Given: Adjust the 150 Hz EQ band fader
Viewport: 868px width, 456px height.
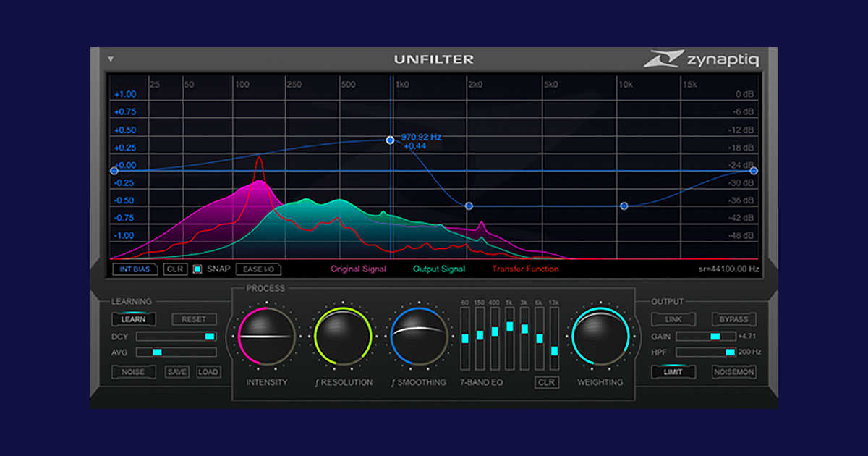Looking at the screenshot, I should tap(480, 339).
